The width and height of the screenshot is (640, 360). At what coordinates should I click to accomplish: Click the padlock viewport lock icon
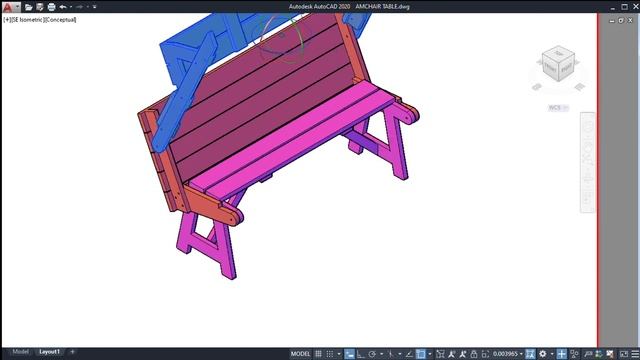(473, 354)
